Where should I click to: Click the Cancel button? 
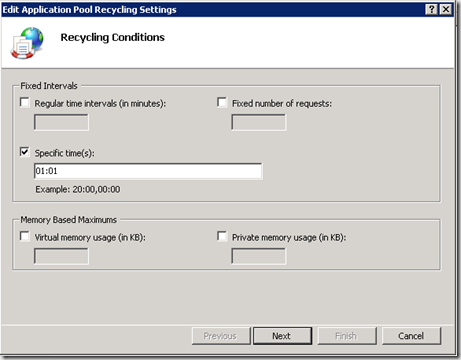[411, 336]
